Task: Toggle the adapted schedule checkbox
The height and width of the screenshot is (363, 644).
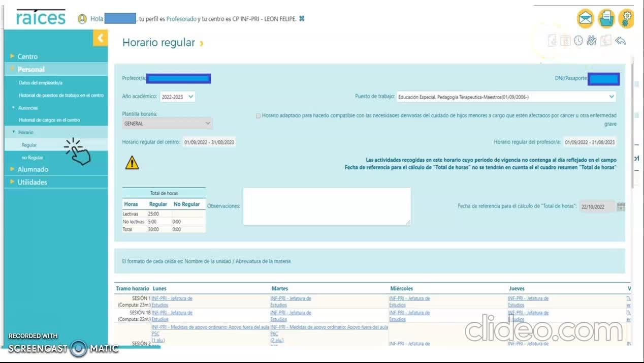Action: (258, 116)
